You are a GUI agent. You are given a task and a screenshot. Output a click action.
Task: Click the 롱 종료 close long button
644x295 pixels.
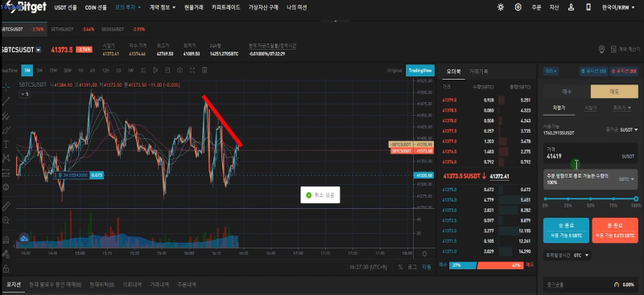[615, 230]
